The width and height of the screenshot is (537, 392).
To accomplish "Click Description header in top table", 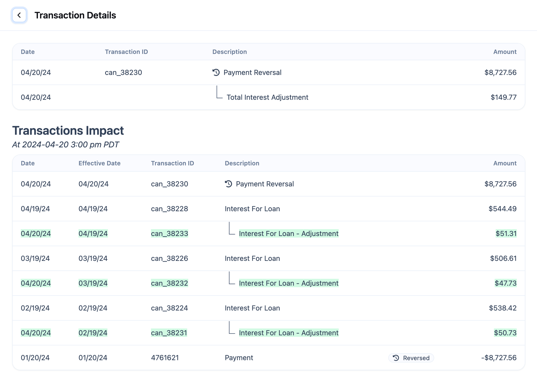I will pyautogui.click(x=229, y=52).
